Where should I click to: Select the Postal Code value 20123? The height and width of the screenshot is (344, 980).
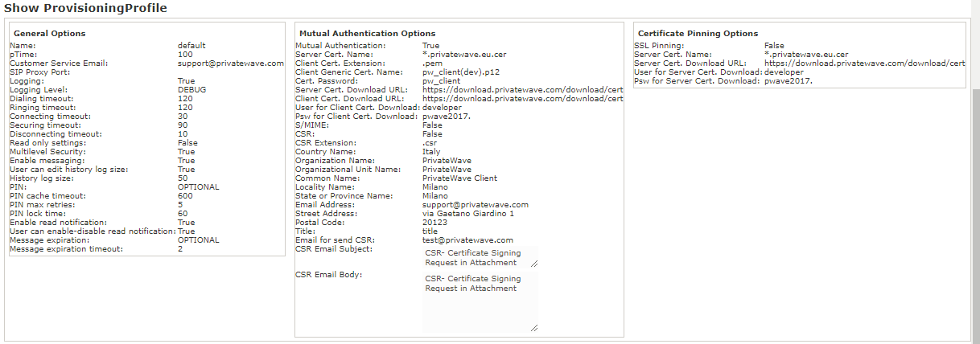pos(434,223)
